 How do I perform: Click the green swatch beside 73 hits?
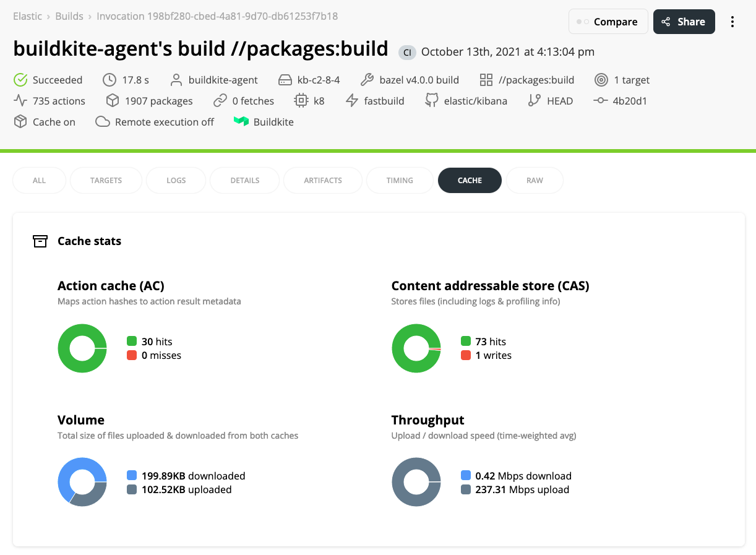[x=466, y=341]
